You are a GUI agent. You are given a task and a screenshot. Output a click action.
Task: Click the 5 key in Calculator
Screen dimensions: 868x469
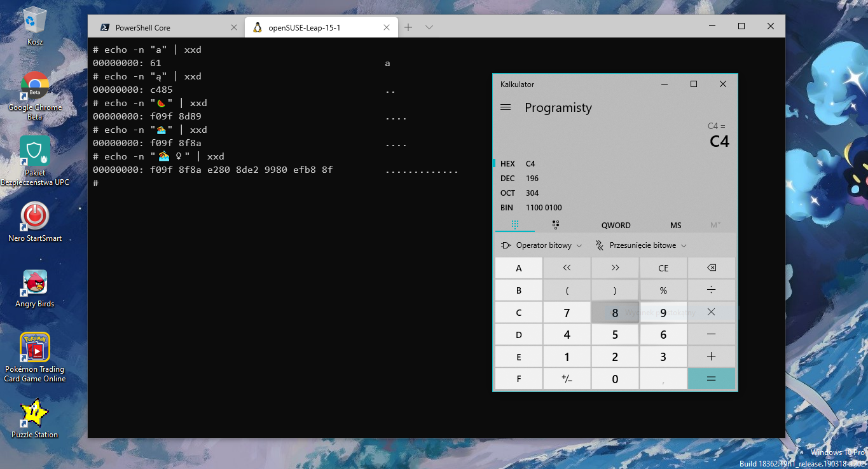point(615,334)
